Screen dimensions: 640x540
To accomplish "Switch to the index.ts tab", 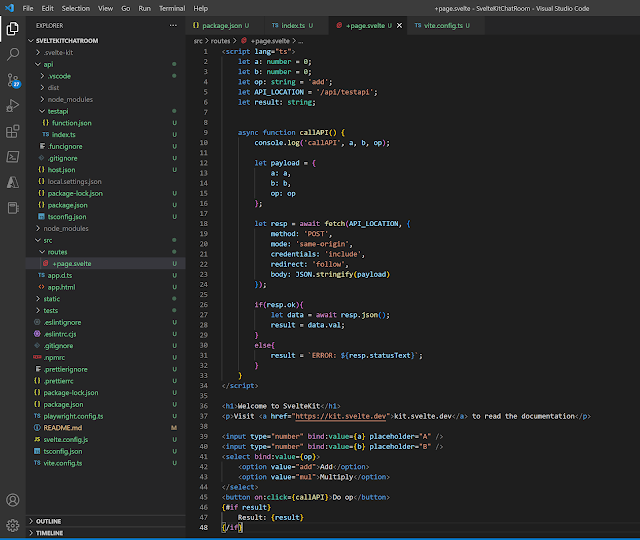I will point(292,24).
